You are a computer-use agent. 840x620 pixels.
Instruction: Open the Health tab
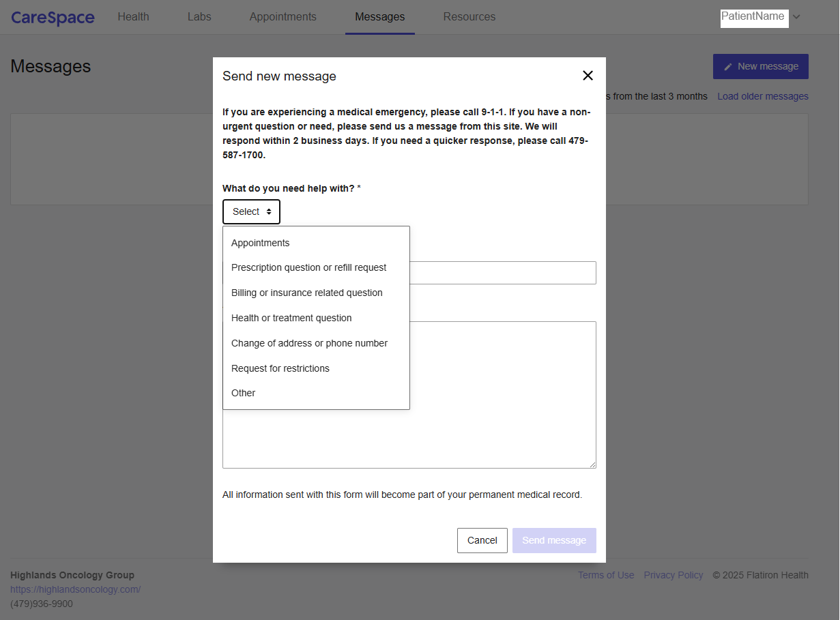(x=133, y=17)
